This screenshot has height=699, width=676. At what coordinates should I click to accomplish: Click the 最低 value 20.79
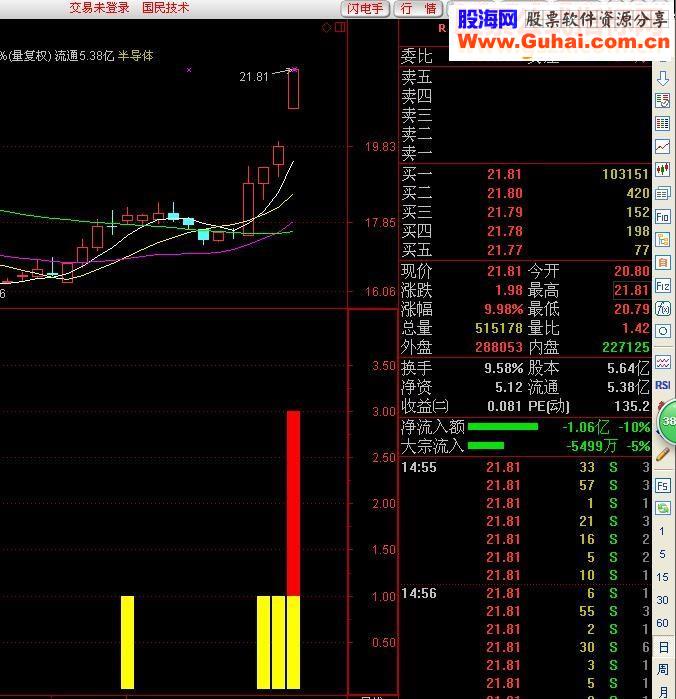point(631,309)
